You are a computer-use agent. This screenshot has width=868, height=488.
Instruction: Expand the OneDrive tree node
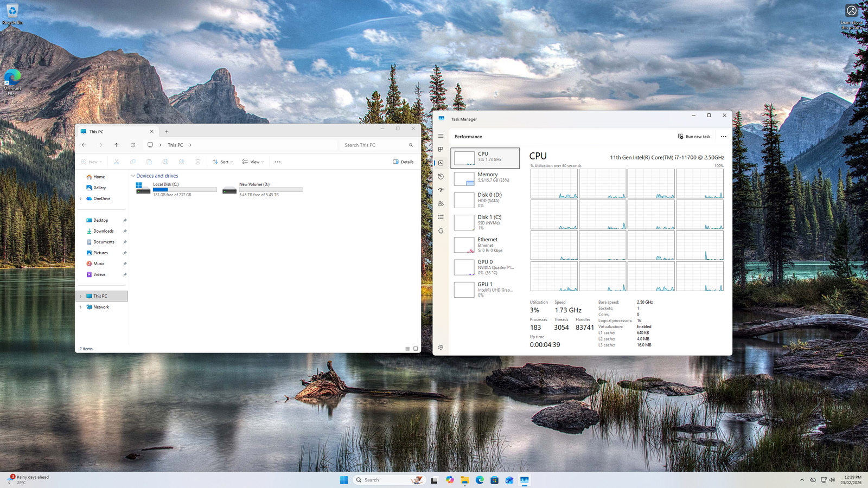click(81, 198)
